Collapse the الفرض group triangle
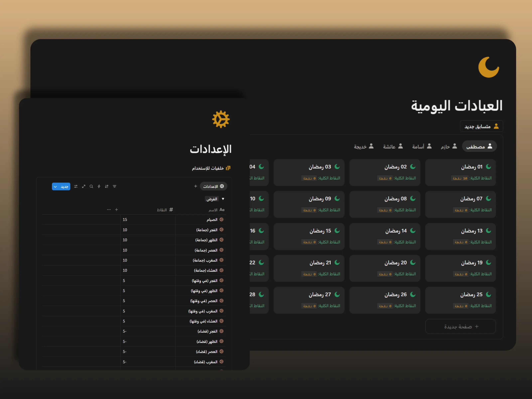532x399 pixels. pos(223,199)
